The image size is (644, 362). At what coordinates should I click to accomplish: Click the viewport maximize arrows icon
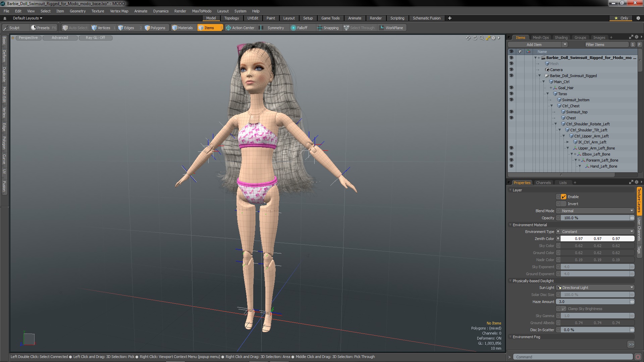488,38
